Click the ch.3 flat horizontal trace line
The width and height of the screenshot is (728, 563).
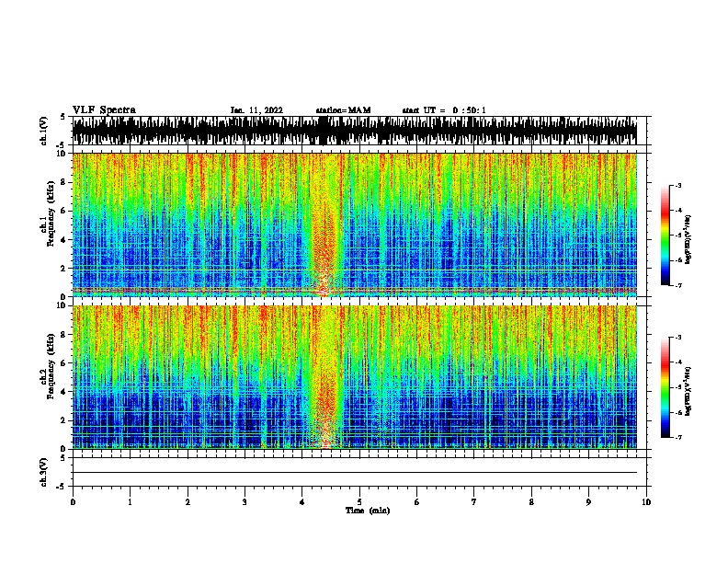tap(354, 473)
